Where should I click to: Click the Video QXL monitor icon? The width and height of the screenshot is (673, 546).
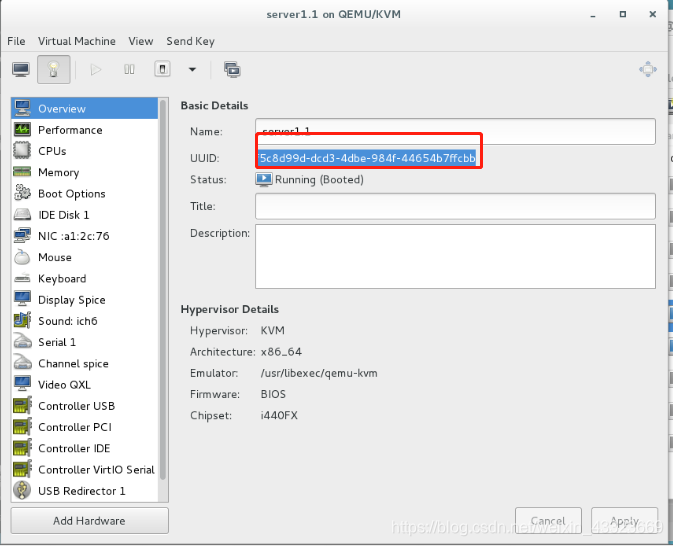tap(22, 384)
